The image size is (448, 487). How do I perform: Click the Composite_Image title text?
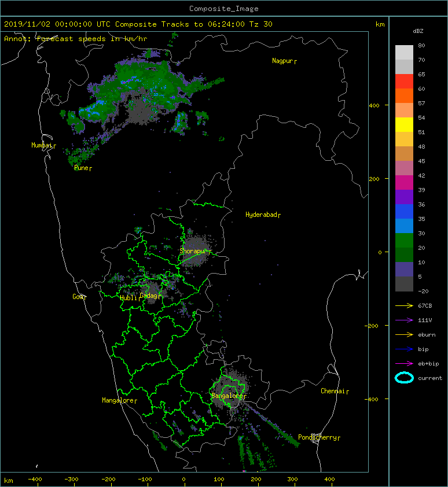point(224,9)
